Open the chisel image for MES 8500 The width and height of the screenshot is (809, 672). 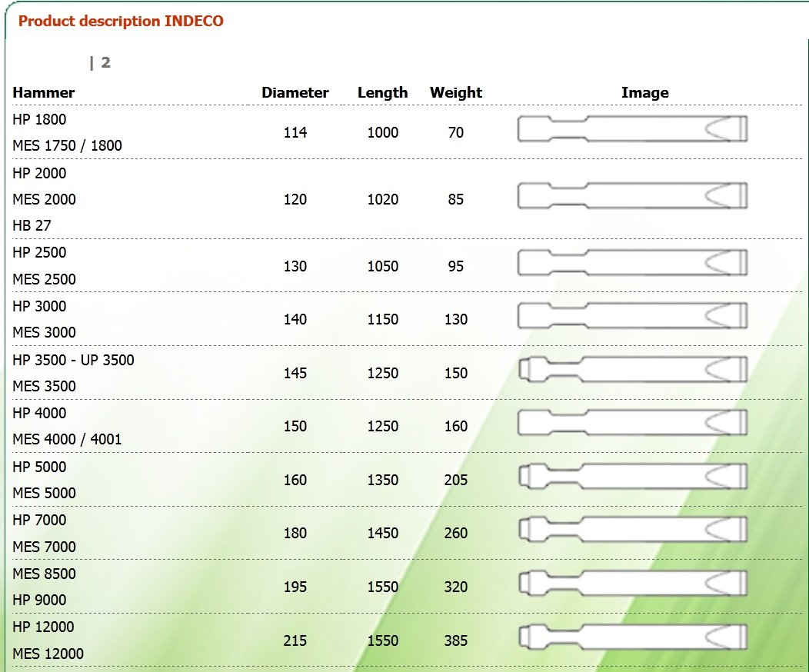coord(633,584)
